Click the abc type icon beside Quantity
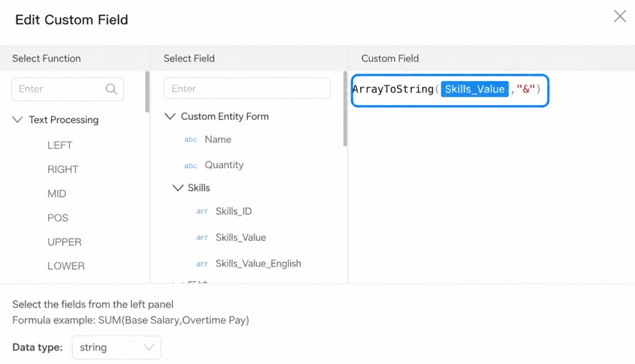 [191, 166]
